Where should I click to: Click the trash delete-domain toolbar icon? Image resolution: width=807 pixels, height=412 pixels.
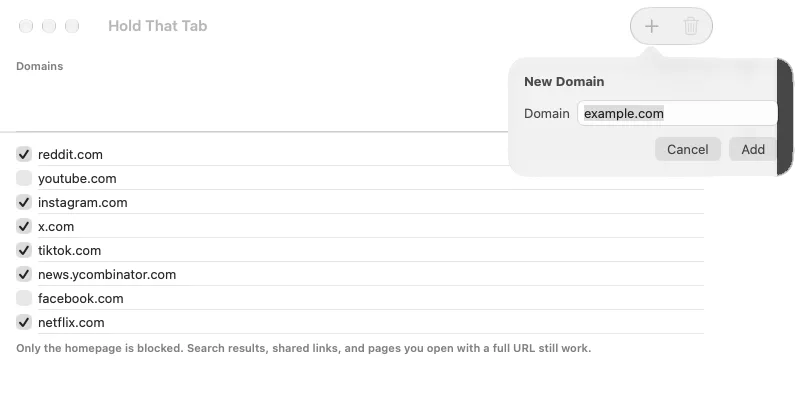pos(691,26)
